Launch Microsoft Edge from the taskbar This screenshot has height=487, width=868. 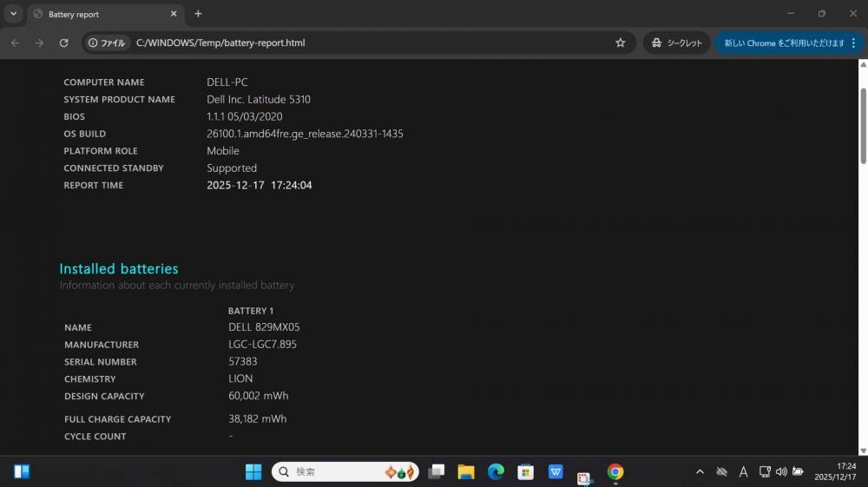[496, 471]
